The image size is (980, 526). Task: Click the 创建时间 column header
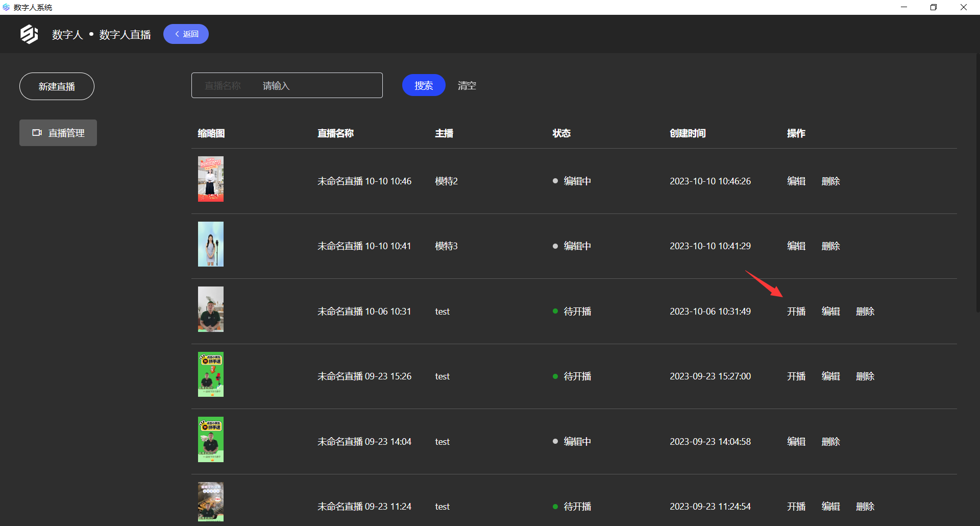(688, 133)
